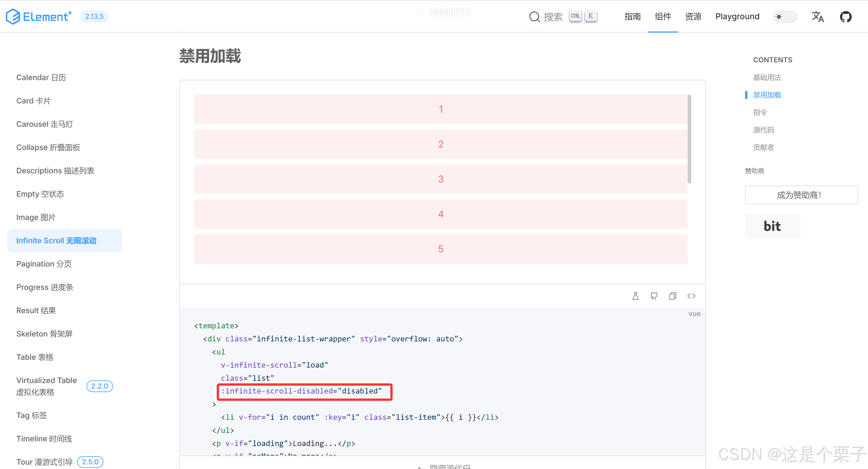Click the bit sponsor thumbnail
This screenshot has width=868, height=469.
[772, 226]
